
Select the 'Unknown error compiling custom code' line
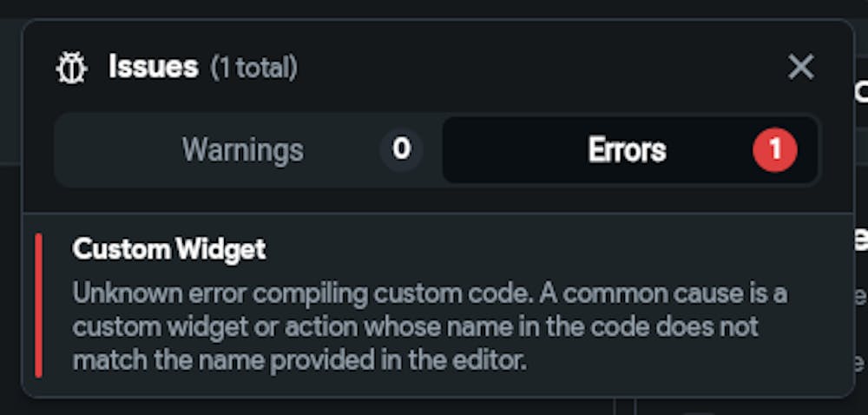click(x=430, y=293)
